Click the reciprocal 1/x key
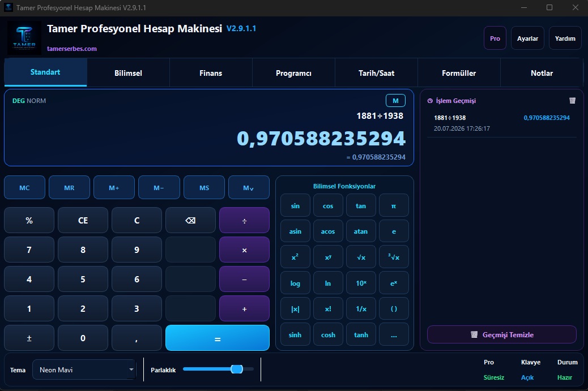The image size is (588, 391). coord(361,309)
